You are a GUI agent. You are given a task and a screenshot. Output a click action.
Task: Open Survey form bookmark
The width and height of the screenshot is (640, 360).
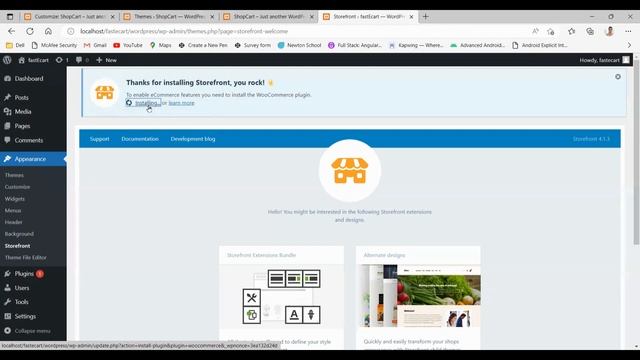pos(253,45)
